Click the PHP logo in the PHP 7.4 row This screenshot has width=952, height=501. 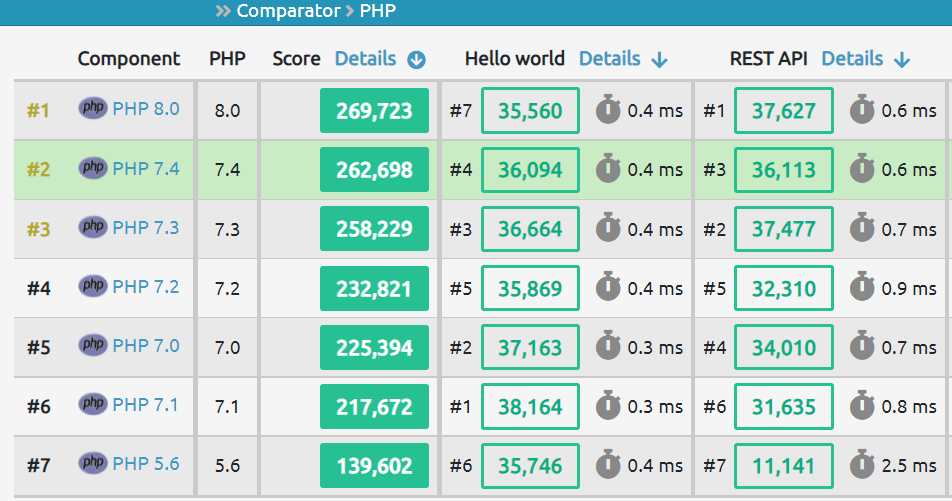93,168
